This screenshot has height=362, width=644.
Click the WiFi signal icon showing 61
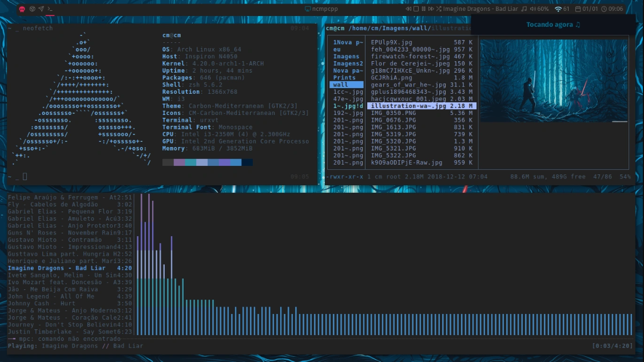(558, 9)
